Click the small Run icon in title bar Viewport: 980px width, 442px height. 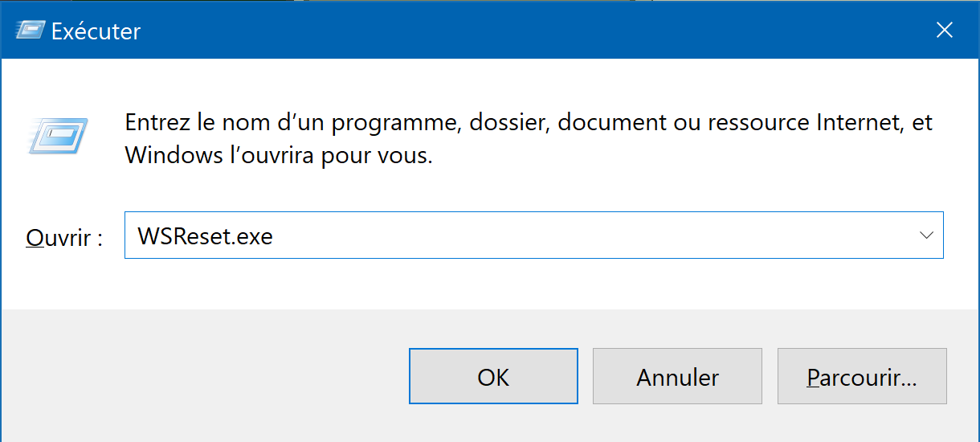(x=30, y=31)
